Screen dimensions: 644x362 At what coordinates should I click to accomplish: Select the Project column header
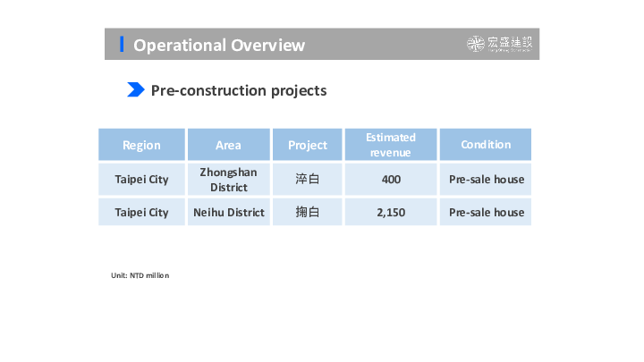[x=307, y=145]
